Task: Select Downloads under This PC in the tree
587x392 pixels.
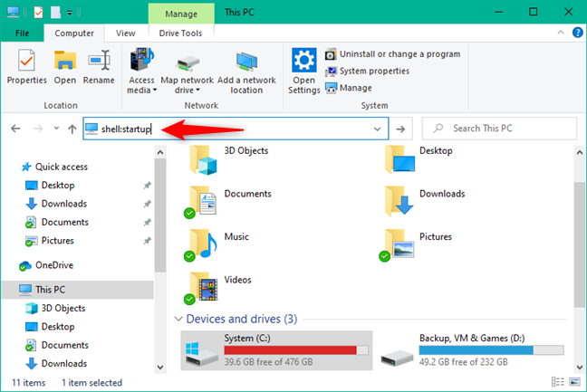Action: (56, 363)
